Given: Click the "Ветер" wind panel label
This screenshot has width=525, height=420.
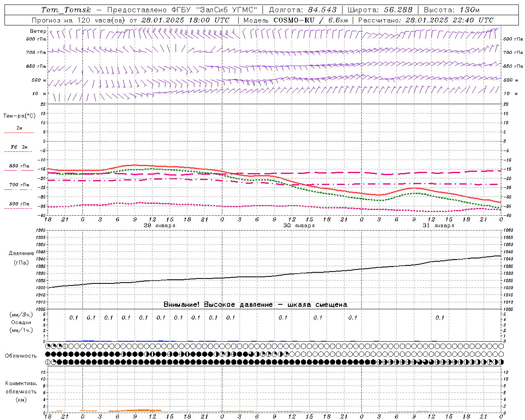Looking at the screenshot, I should point(38,31).
